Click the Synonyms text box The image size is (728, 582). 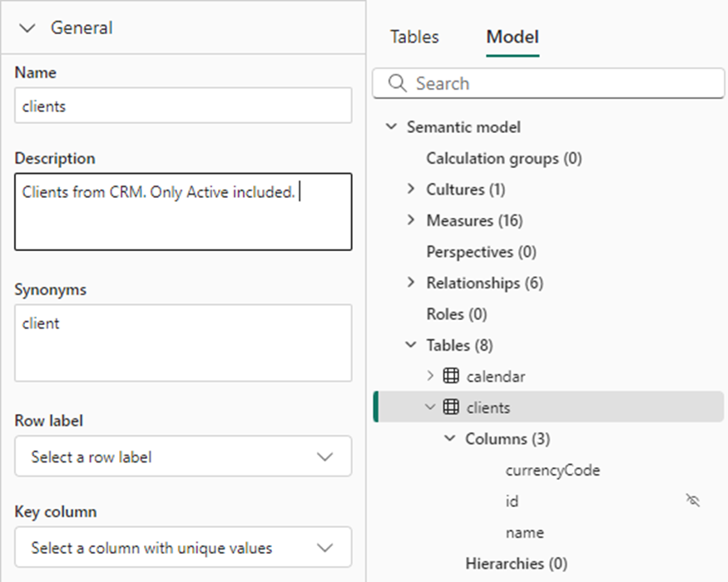point(183,343)
